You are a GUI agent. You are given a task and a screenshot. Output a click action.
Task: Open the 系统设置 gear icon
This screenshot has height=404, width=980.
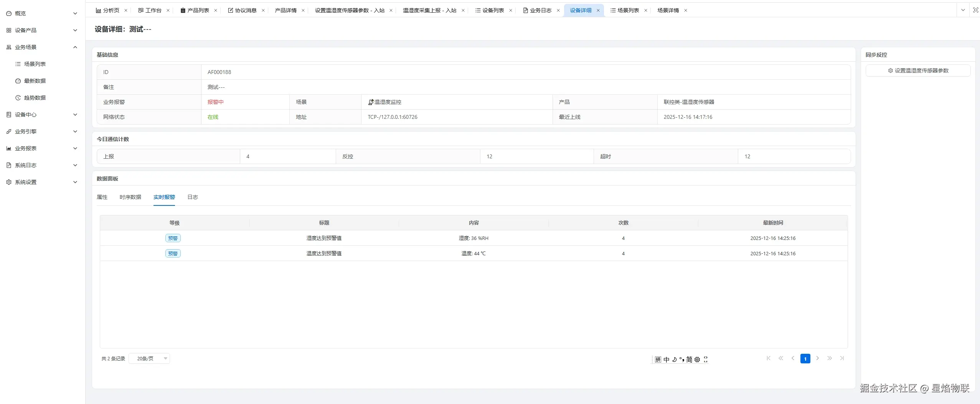[8, 182]
